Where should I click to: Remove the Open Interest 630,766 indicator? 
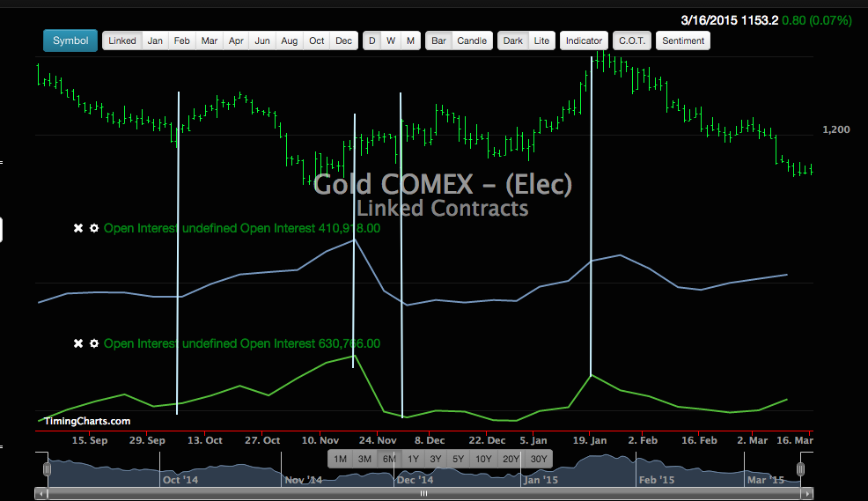[78, 343]
